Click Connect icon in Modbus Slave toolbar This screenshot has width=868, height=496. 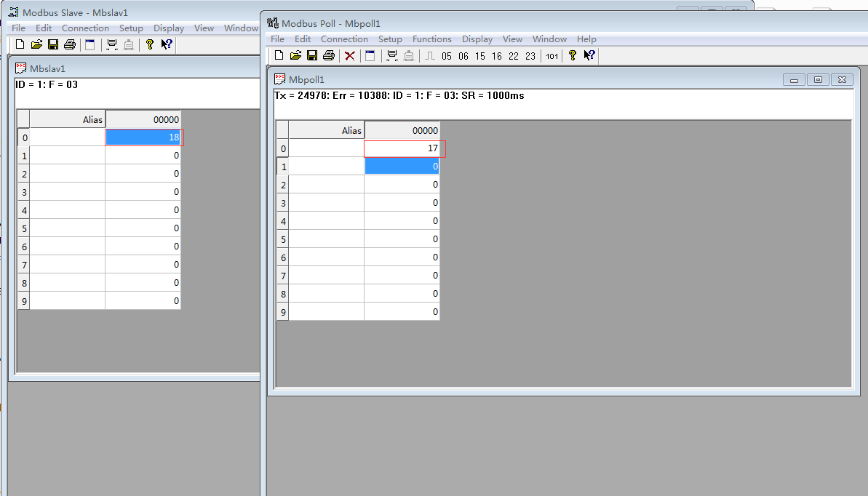[112, 44]
